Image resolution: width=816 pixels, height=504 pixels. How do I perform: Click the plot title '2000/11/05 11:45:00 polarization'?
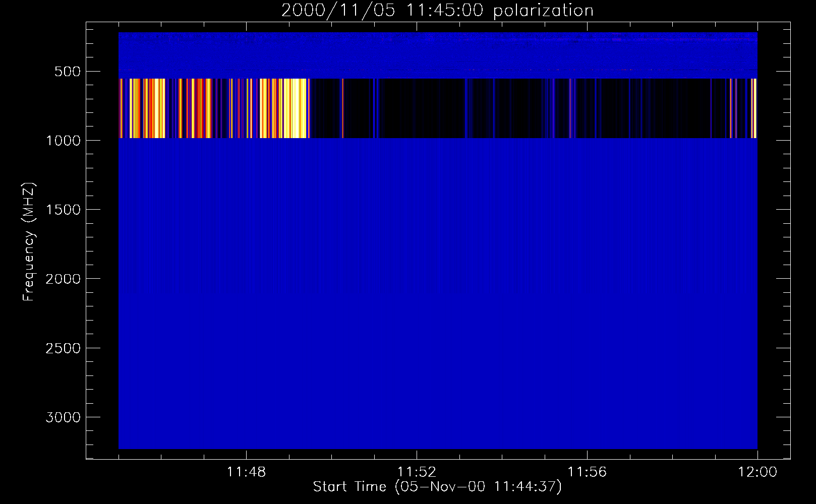(437, 11)
